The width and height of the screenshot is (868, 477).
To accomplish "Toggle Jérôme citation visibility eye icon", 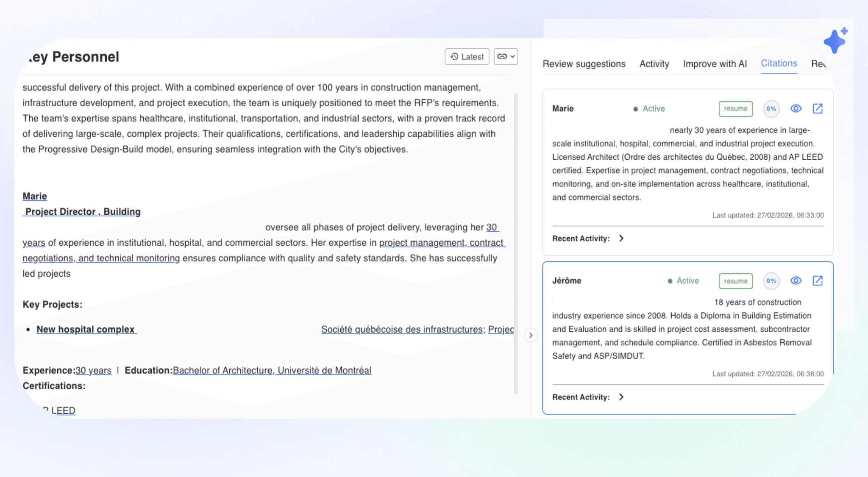I will [796, 280].
